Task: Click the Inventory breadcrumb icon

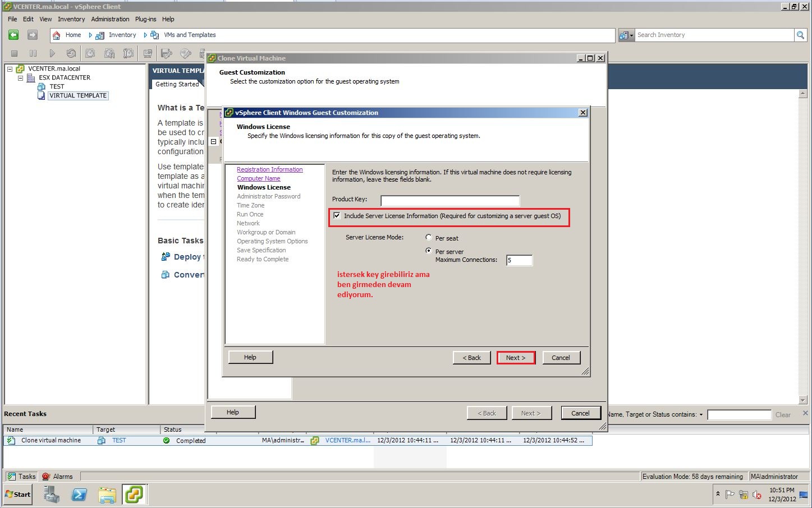Action: pyautogui.click(x=100, y=35)
